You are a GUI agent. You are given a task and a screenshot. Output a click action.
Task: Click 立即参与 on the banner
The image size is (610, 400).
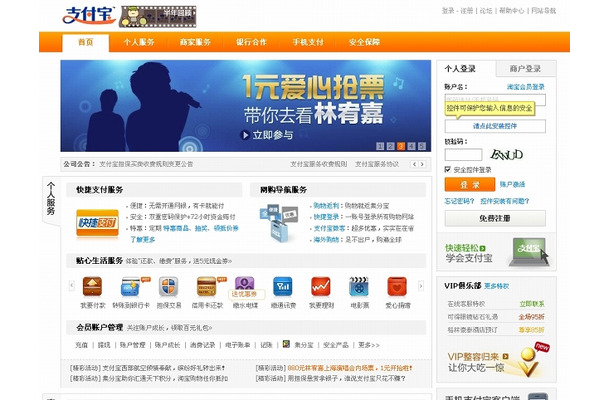[268, 135]
